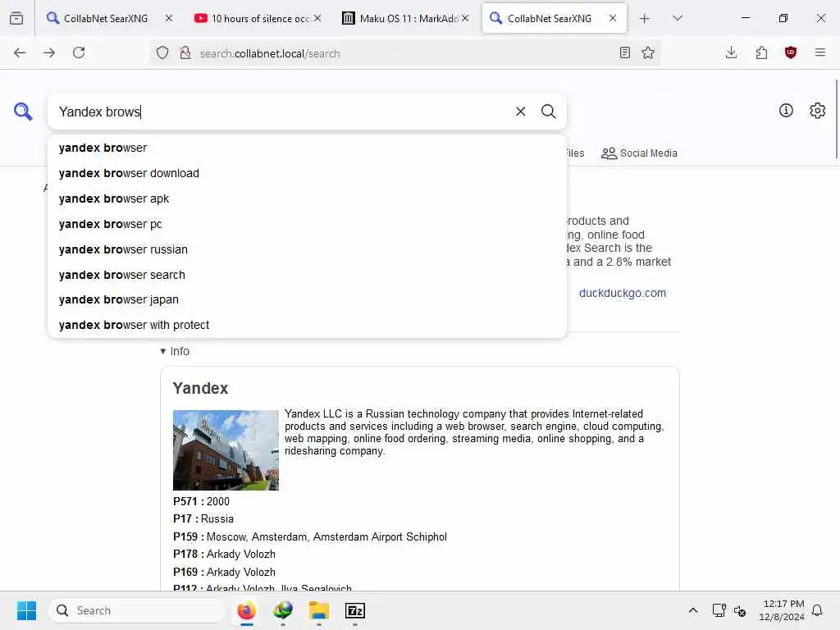
Task: Click the 'P17 : Russia' line
Action: click(203, 518)
